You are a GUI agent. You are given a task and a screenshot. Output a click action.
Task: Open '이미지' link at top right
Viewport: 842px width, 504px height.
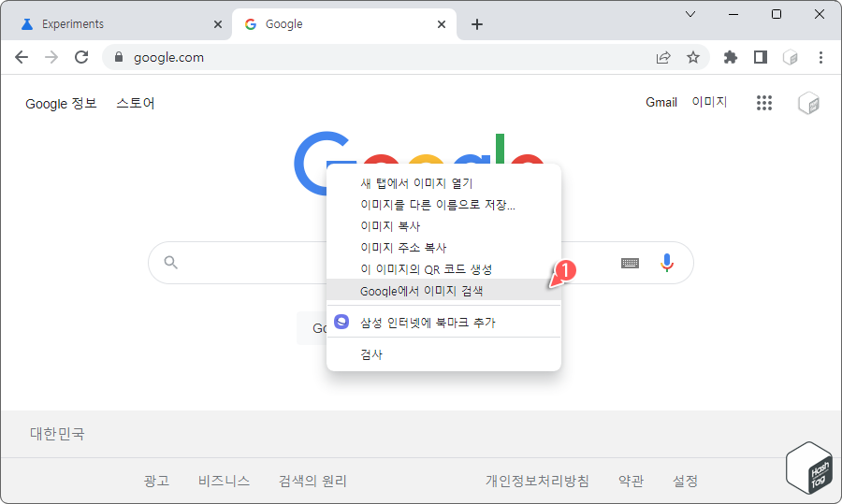(x=709, y=102)
